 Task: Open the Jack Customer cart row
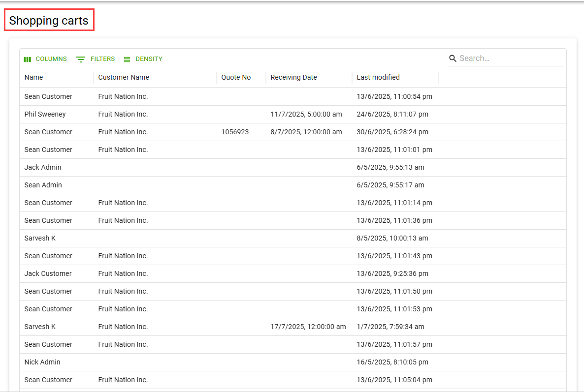pyautogui.click(x=48, y=273)
